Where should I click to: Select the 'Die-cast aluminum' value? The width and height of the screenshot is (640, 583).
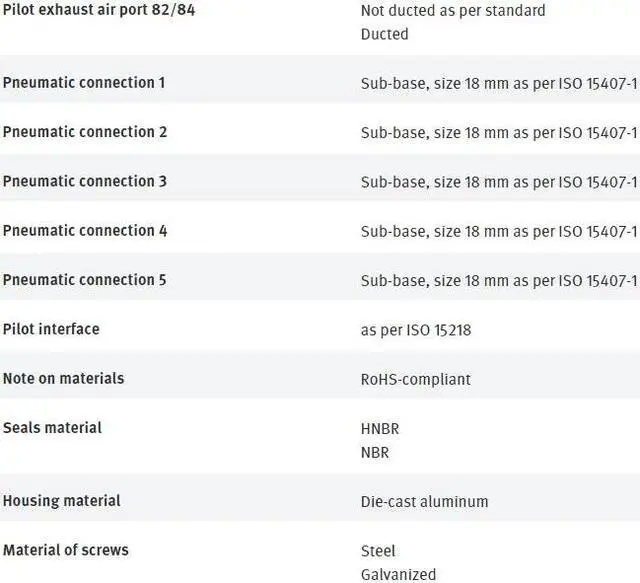tap(424, 502)
